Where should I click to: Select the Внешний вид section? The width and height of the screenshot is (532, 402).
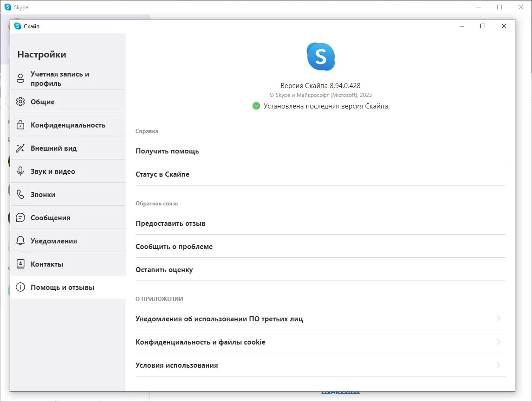click(68, 148)
